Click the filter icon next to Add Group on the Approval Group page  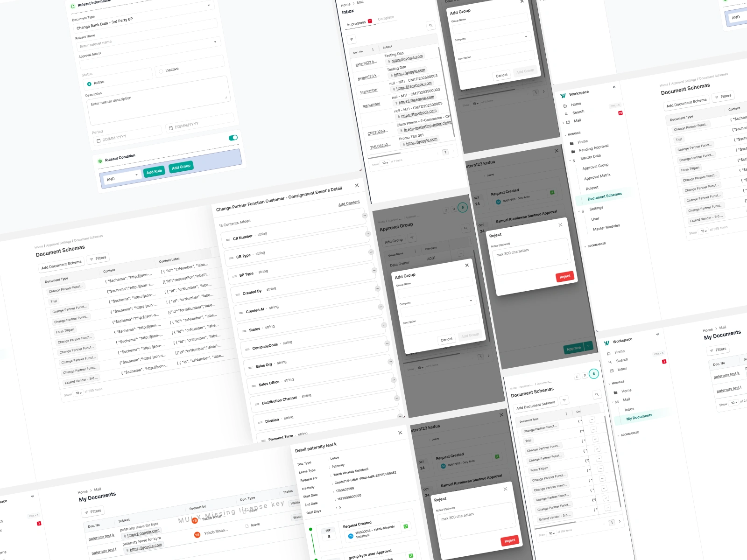412,238
